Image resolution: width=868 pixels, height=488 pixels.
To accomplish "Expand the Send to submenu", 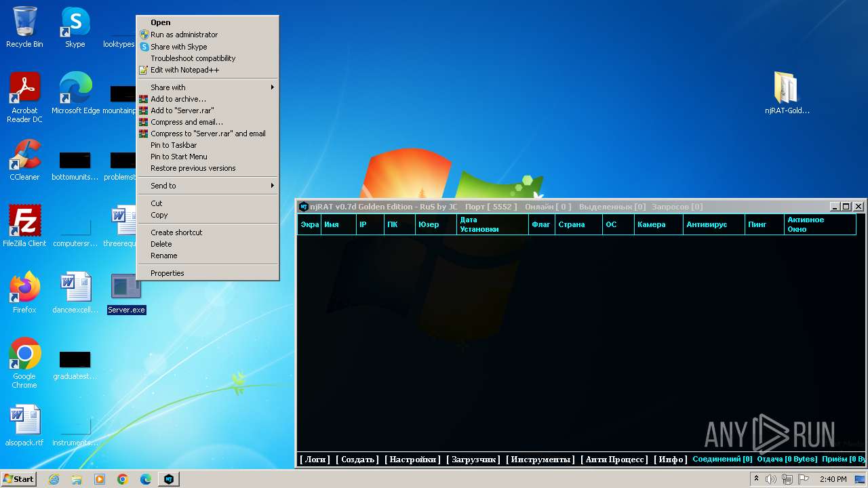I will click(208, 186).
